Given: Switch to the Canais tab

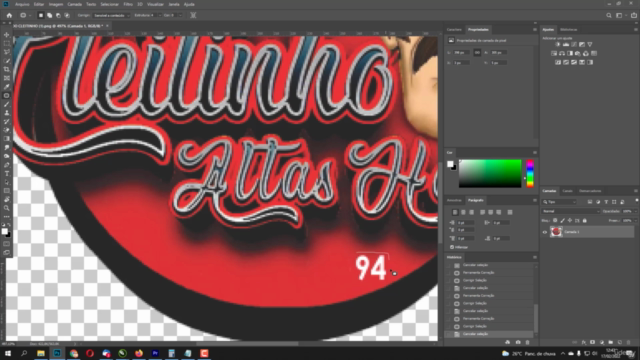Looking at the screenshot, I should tap(567, 191).
